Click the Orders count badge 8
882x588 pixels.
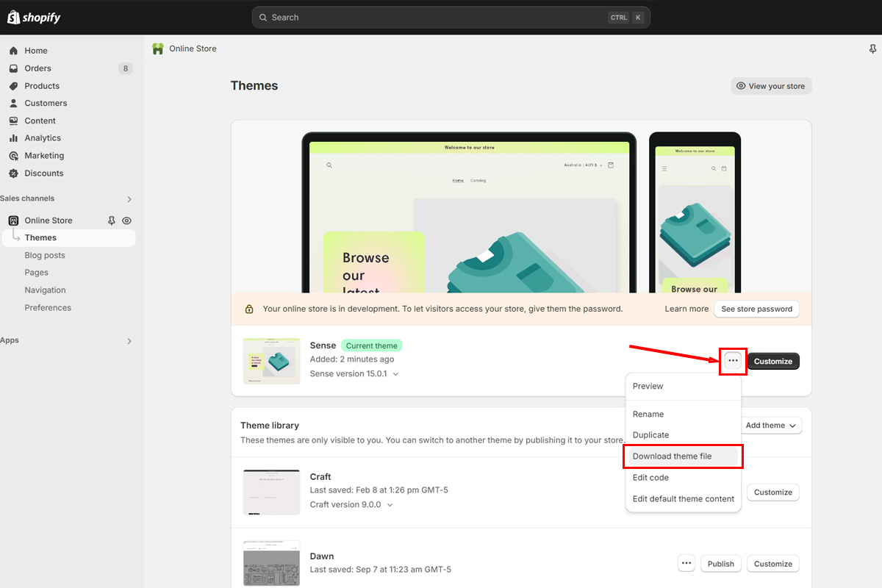(x=126, y=68)
